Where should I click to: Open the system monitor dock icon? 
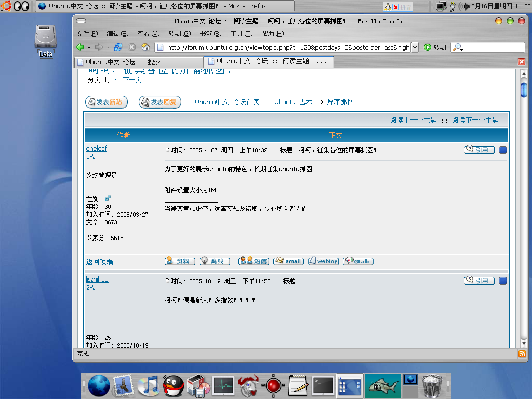coord(223,386)
